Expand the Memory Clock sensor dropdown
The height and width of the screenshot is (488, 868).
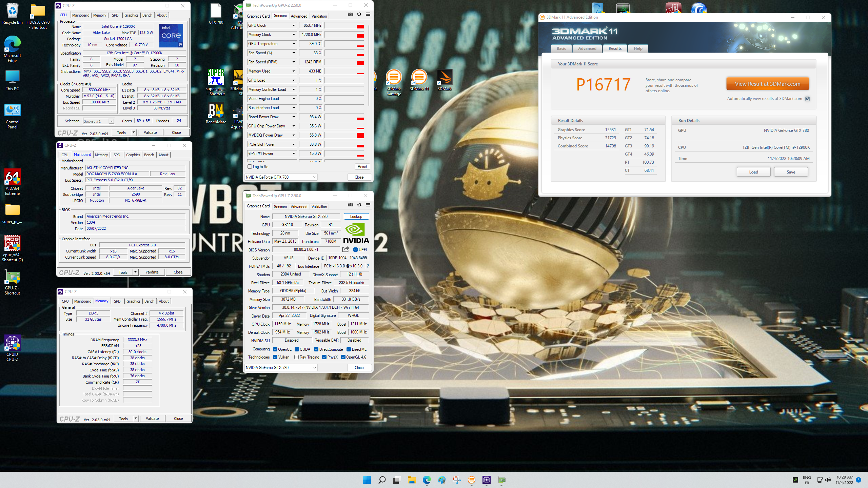pyautogui.click(x=294, y=35)
